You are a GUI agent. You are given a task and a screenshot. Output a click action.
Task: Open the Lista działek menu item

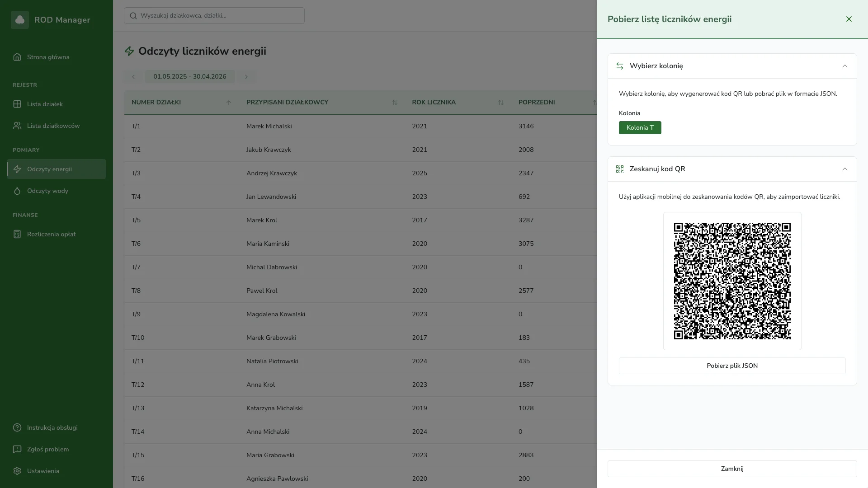pyautogui.click(x=45, y=104)
